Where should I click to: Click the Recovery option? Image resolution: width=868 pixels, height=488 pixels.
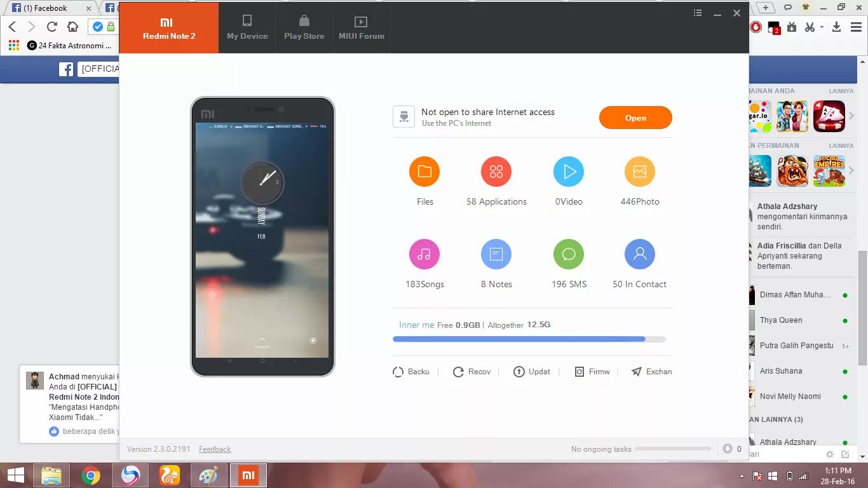[x=471, y=372]
